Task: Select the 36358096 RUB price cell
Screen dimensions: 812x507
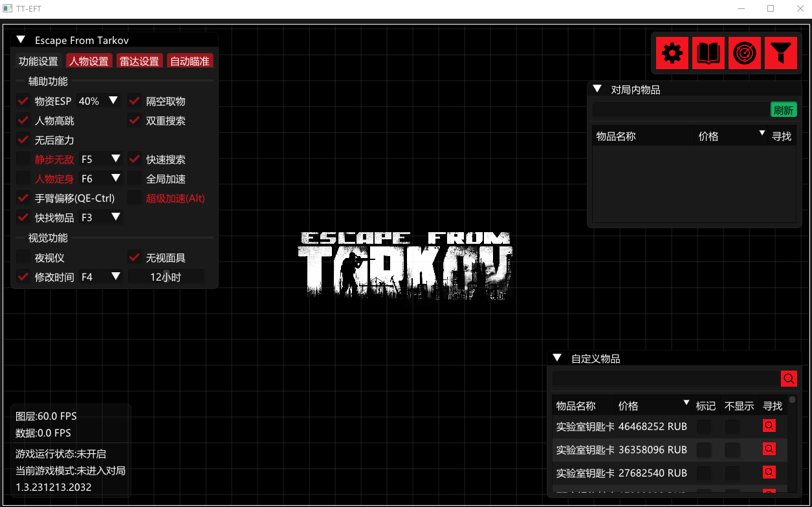Action: 653,449
